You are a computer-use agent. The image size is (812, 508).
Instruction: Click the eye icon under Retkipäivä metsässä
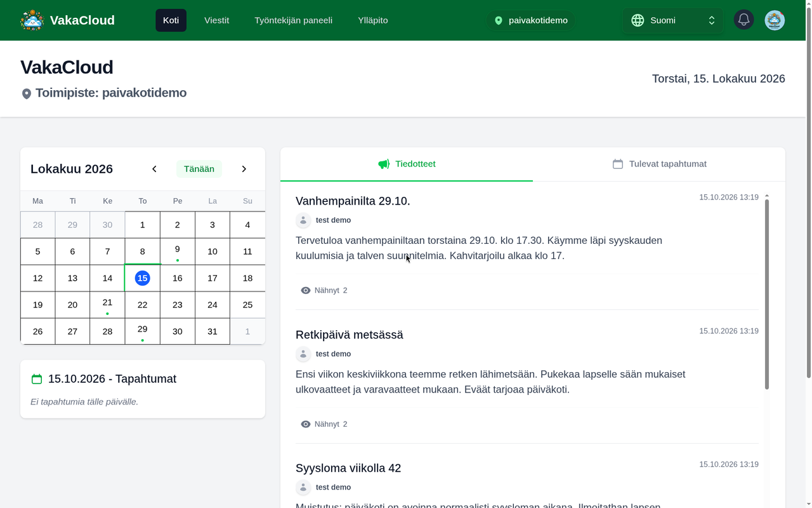[x=306, y=424]
